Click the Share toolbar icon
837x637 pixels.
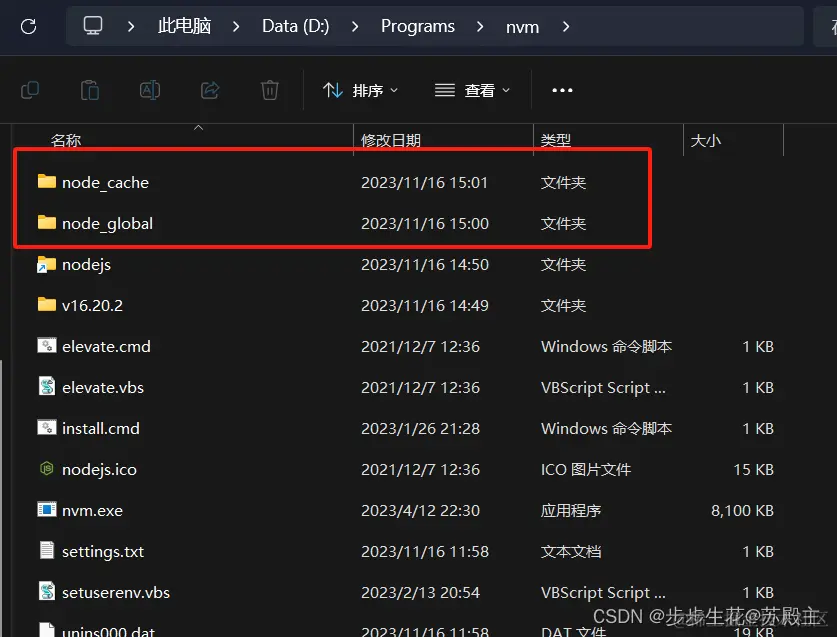coord(210,90)
